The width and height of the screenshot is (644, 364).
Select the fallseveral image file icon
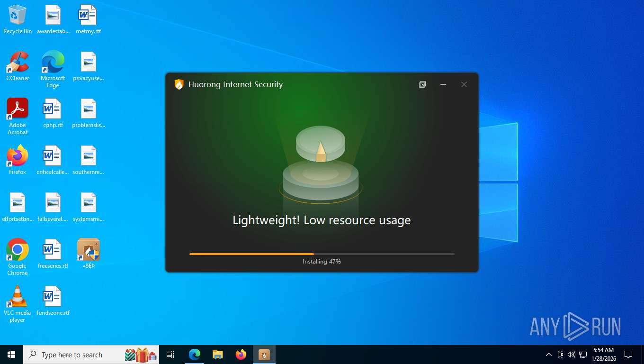click(53, 207)
